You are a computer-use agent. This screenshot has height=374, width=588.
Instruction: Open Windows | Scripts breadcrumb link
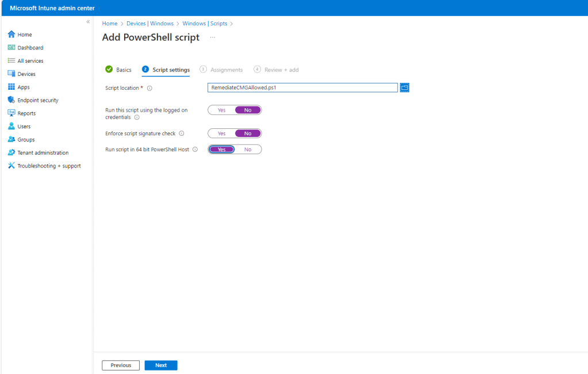tap(205, 24)
